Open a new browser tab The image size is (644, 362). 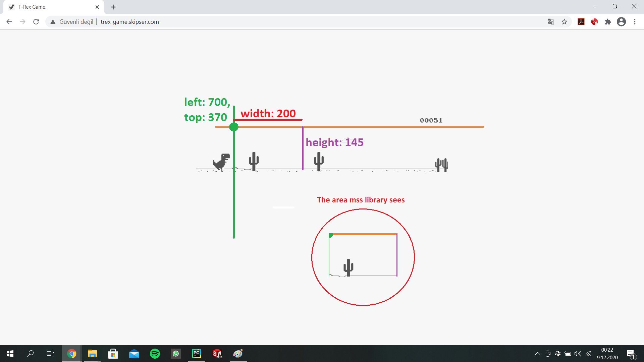[x=113, y=7]
